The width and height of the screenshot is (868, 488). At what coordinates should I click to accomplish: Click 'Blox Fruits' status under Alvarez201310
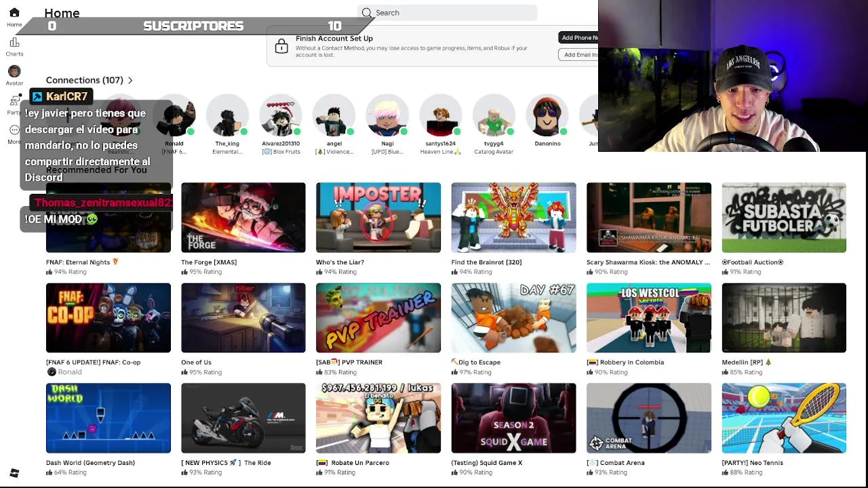[x=281, y=152]
